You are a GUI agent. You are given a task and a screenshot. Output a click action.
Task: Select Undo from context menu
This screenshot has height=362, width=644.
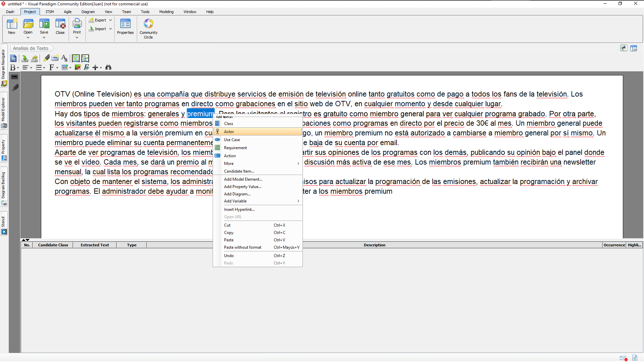coord(258,256)
